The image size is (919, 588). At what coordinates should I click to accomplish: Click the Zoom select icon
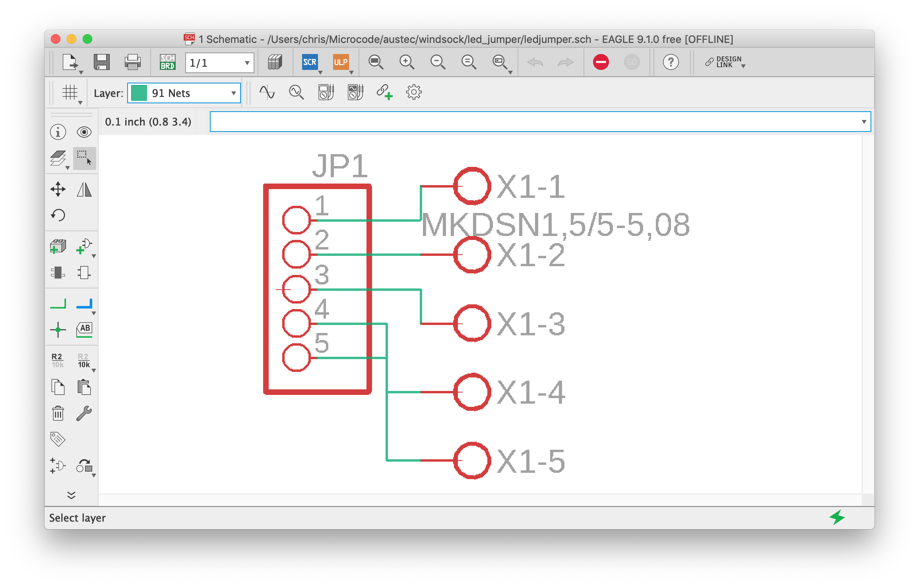click(500, 62)
